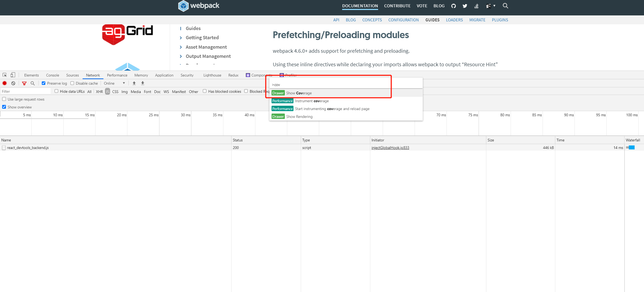Toggle the network filter funnel icon
644x292 pixels.
(x=24, y=83)
